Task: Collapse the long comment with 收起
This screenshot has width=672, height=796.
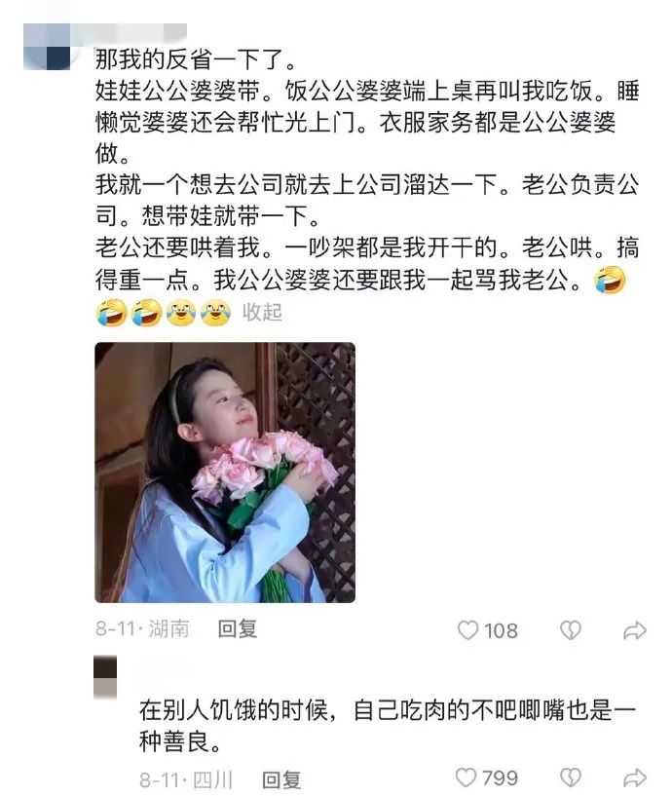Action: 262,312
